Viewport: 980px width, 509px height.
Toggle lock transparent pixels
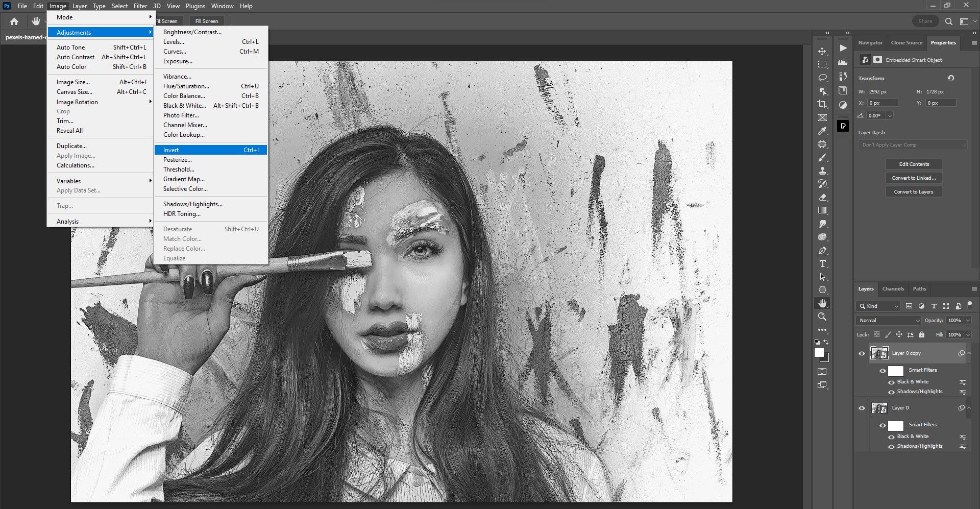(876, 334)
